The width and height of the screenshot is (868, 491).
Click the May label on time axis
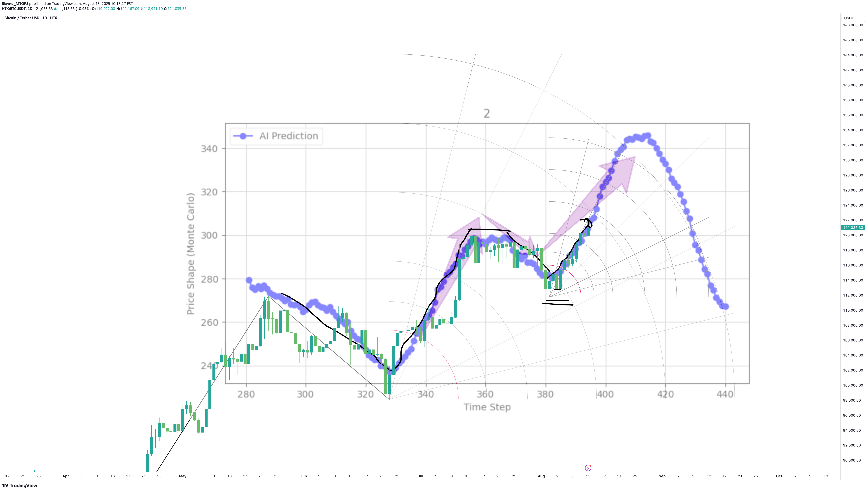tap(182, 476)
